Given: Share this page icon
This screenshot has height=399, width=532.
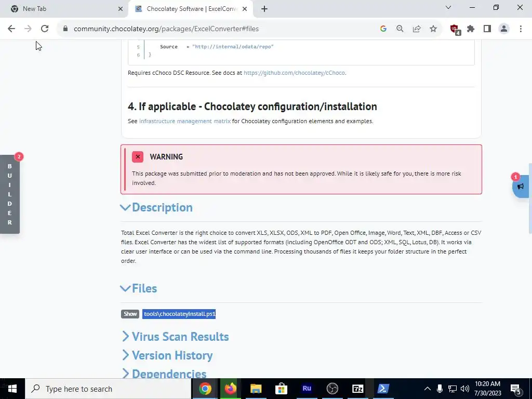Looking at the screenshot, I should click(x=417, y=29).
